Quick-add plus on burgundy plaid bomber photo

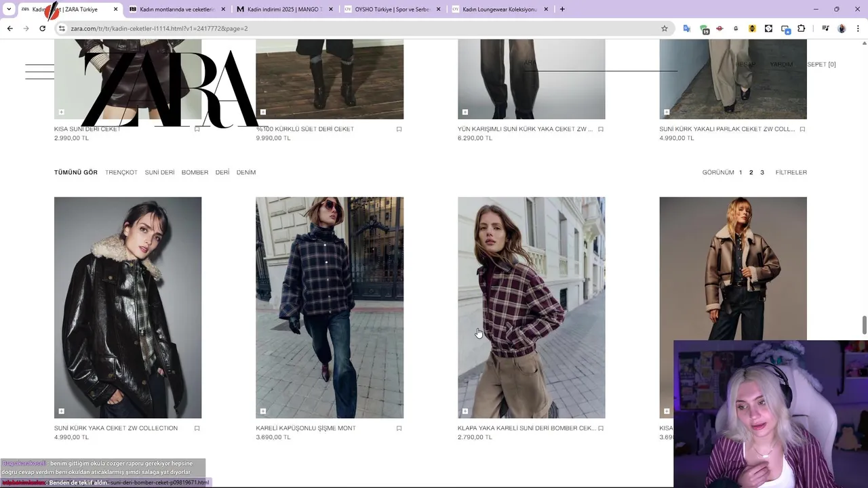(x=465, y=411)
